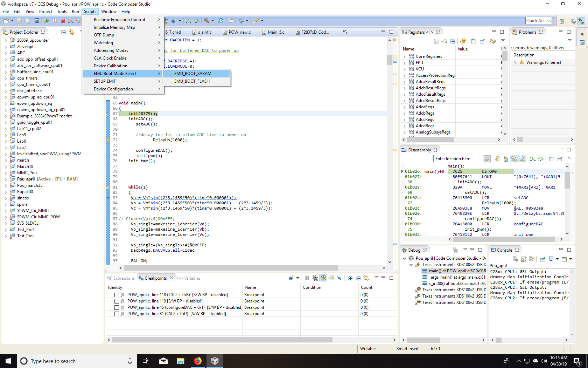The height and width of the screenshot is (368, 588).
Task: Expand the Core Registers group
Action: point(405,56)
